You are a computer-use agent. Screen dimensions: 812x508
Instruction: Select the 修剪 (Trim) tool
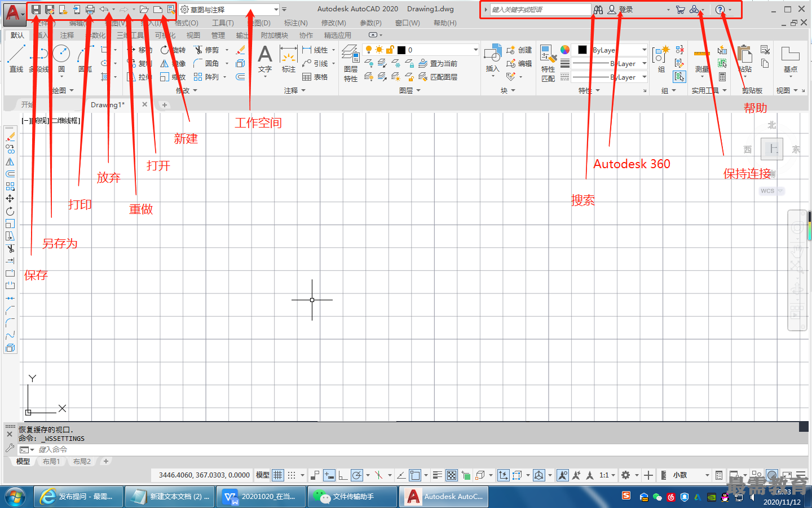click(206, 50)
